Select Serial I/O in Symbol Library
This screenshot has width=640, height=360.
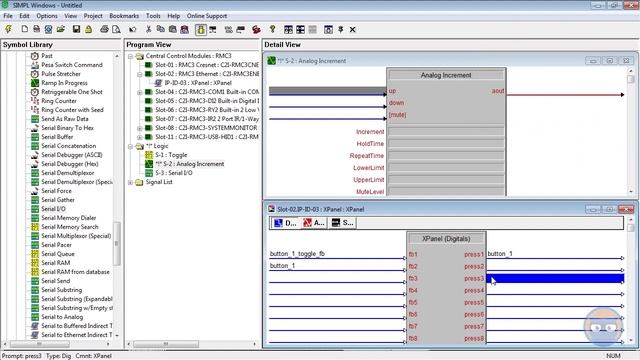tap(53, 209)
